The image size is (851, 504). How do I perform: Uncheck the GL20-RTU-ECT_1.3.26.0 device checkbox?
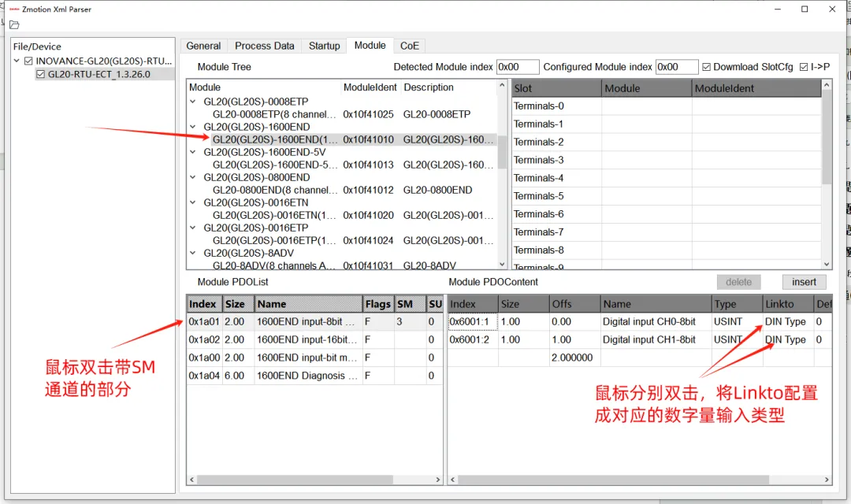pos(40,74)
